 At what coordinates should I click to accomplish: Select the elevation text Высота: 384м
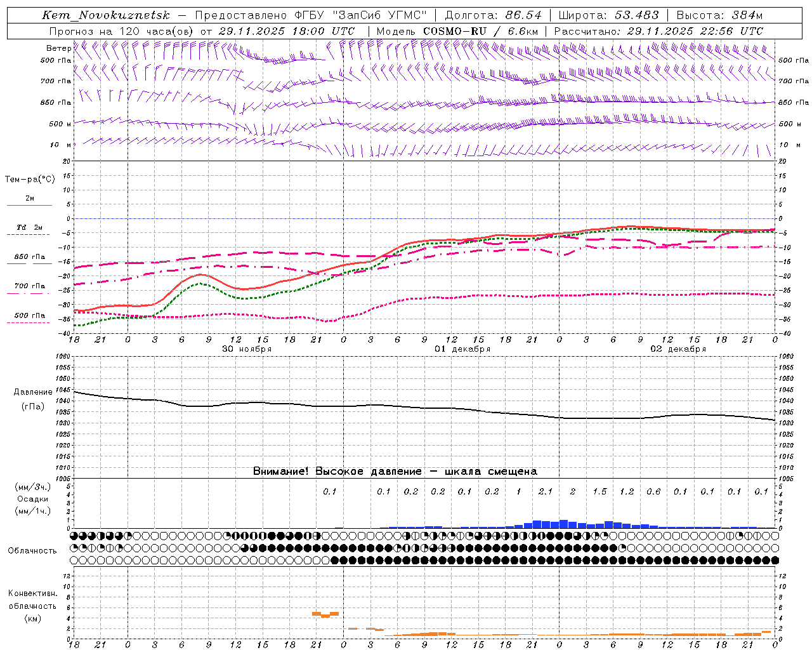(x=719, y=15)
